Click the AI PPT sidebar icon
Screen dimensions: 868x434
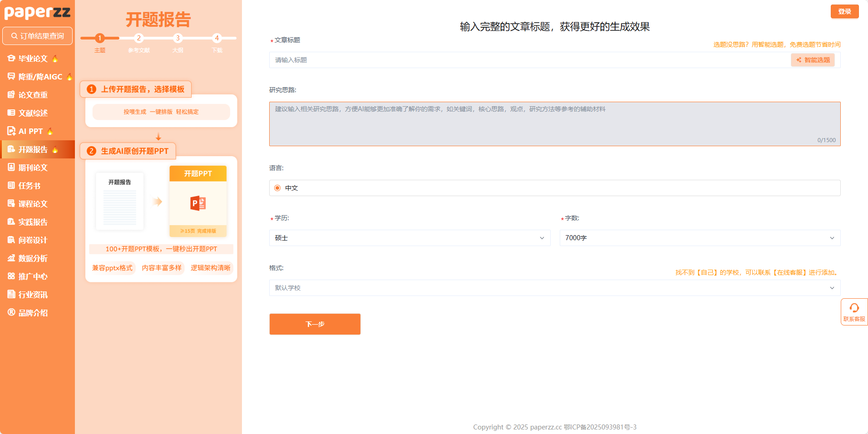point(11,131)
